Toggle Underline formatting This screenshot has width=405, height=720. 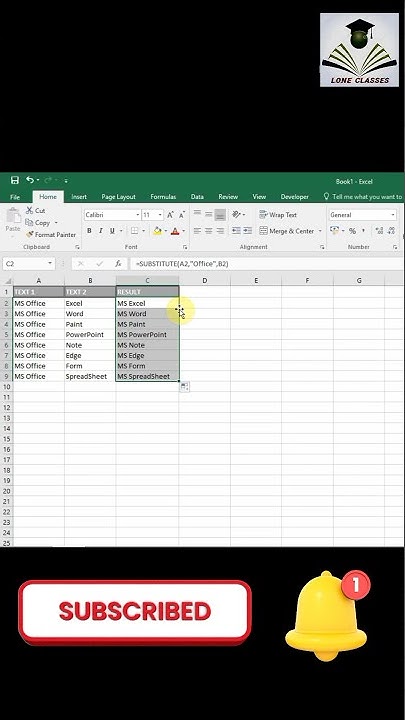(x=112, y=231)
